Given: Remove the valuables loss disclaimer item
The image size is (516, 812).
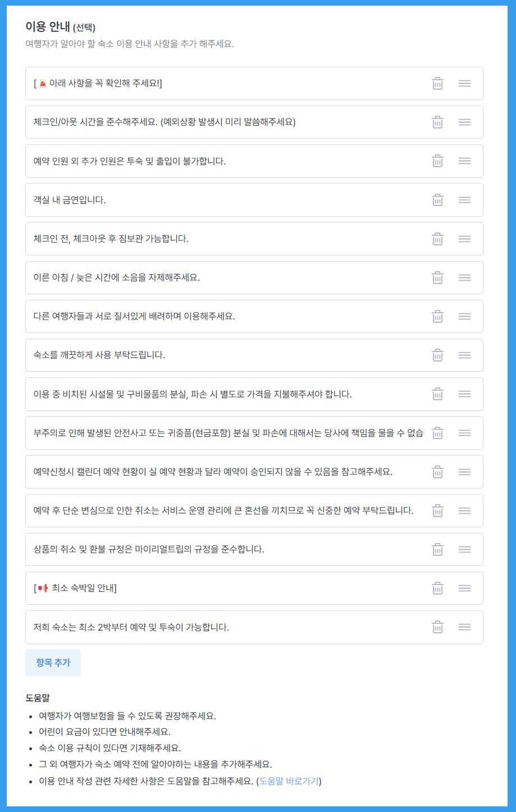Looking at the screenshot, I should [437, 433].
